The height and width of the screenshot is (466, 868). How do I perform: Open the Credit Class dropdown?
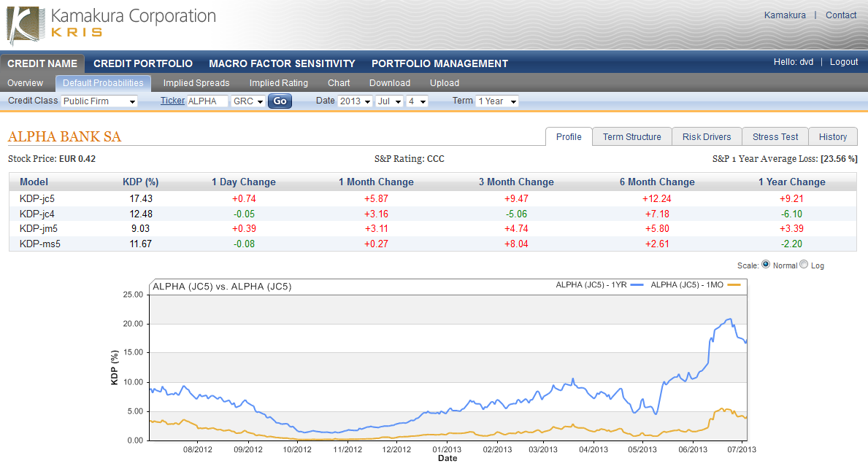pyautogui.click(x=99, y=101)
